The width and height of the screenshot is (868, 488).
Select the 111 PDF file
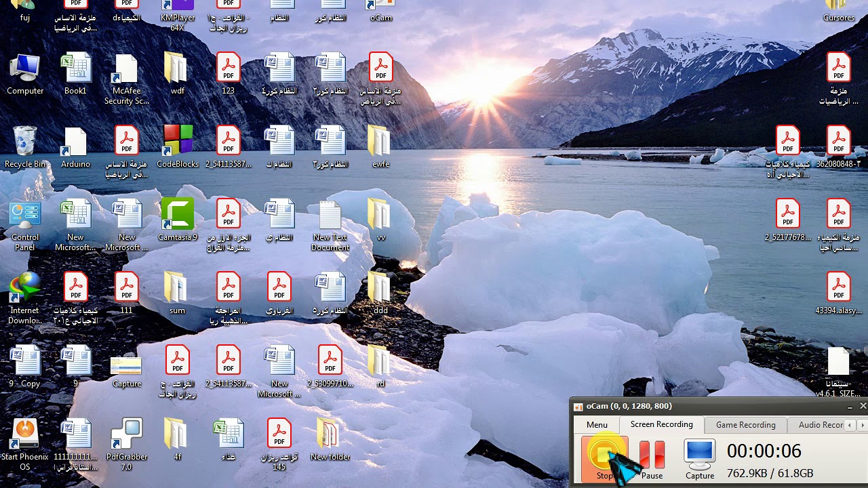126,293
